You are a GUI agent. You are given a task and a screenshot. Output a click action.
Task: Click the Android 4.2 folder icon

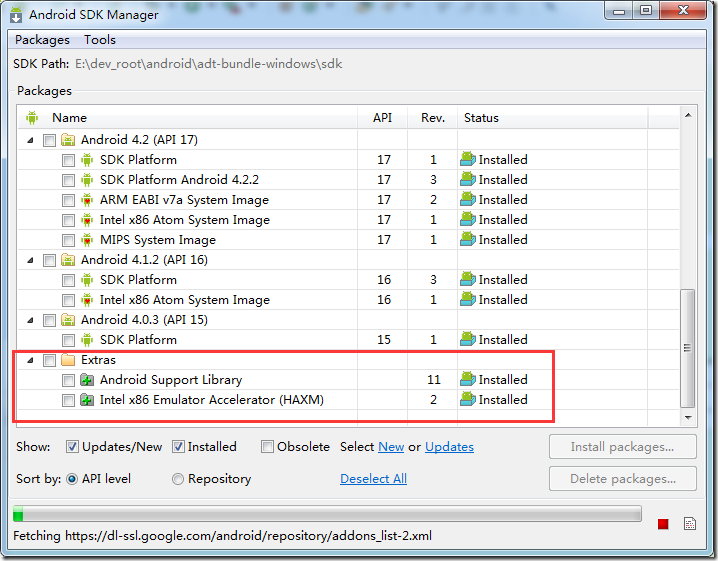click(x=68, y=140)
